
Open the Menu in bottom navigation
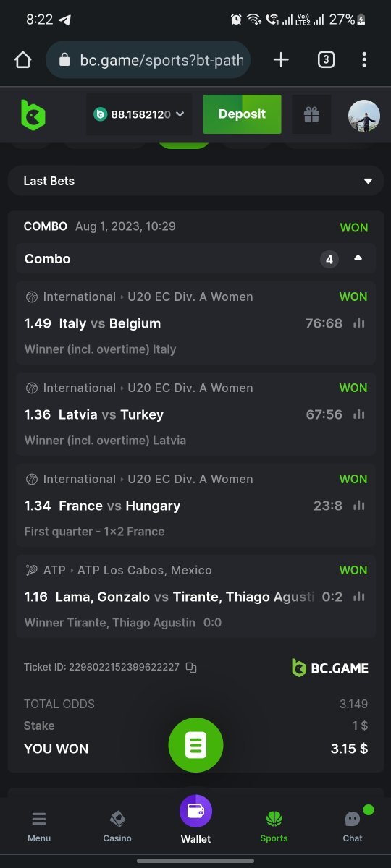(39, 826)
